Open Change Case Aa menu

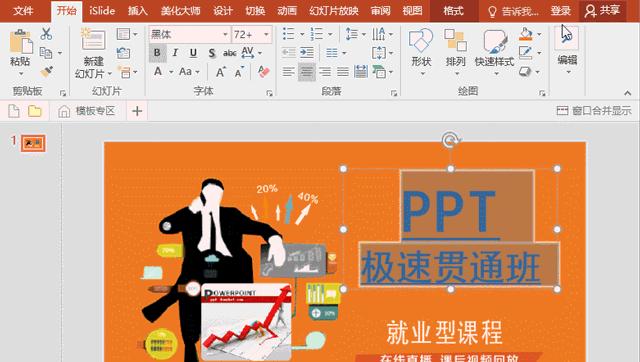click(x=189, y=72)
